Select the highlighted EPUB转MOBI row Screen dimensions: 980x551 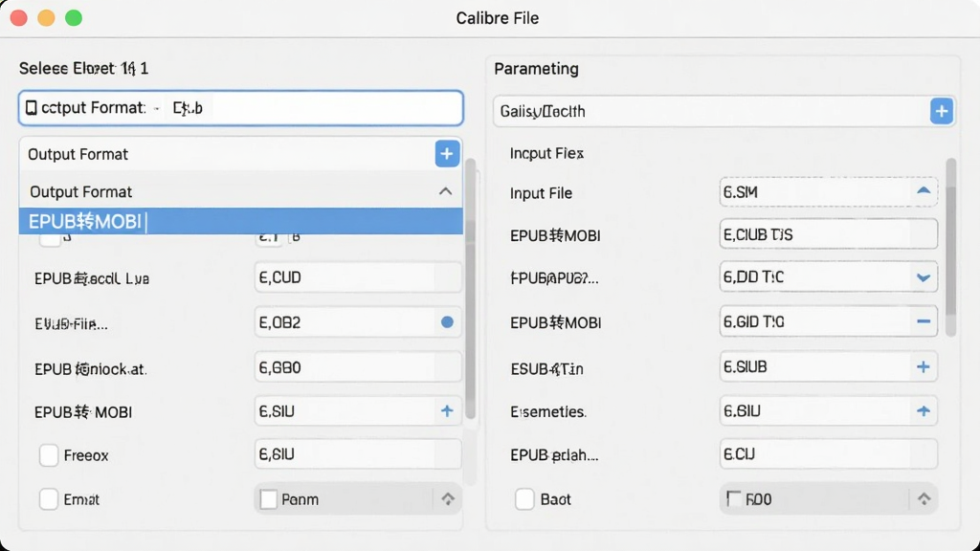coord(240,221)
